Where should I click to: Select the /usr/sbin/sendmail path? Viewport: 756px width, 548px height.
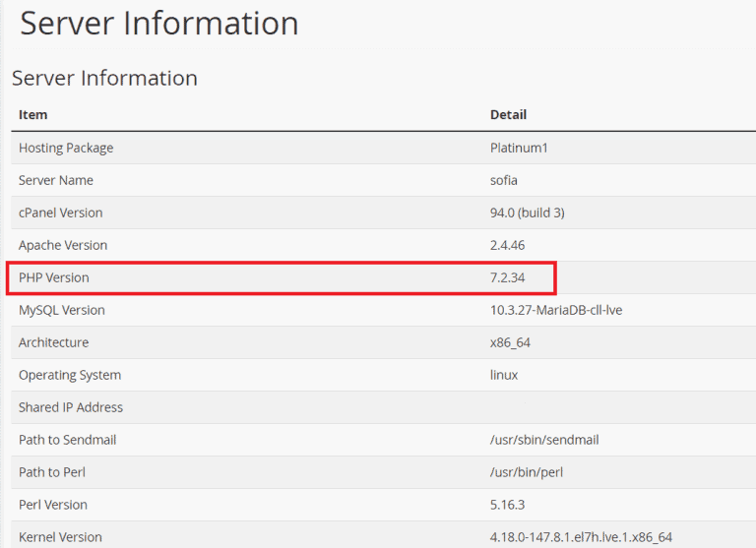(544, 440)
